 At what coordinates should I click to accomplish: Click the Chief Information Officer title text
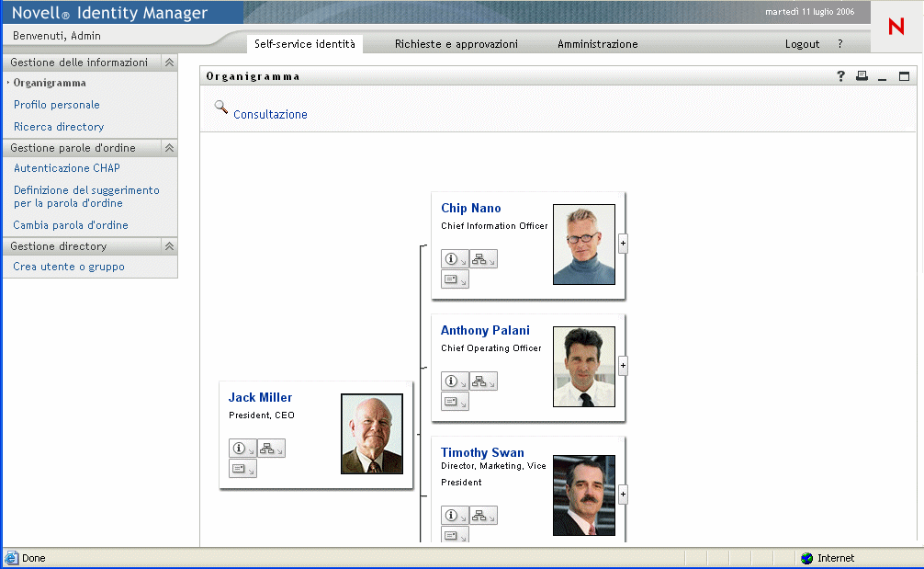click(494, 226)
